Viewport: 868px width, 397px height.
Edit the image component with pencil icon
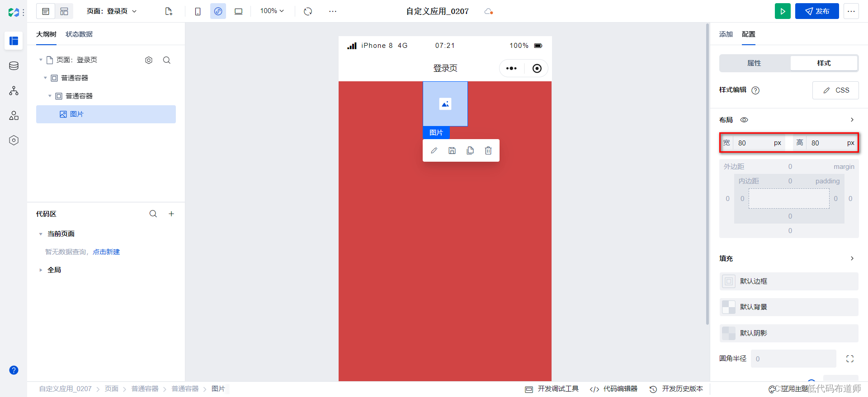click(x=434, y=150)
